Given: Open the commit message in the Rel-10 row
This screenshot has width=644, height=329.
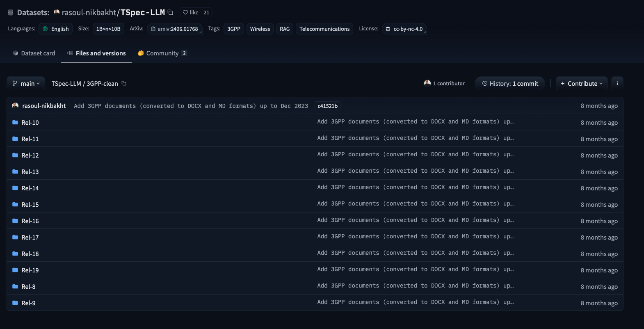Looking at the screenshot, I should tap(415, 122).
